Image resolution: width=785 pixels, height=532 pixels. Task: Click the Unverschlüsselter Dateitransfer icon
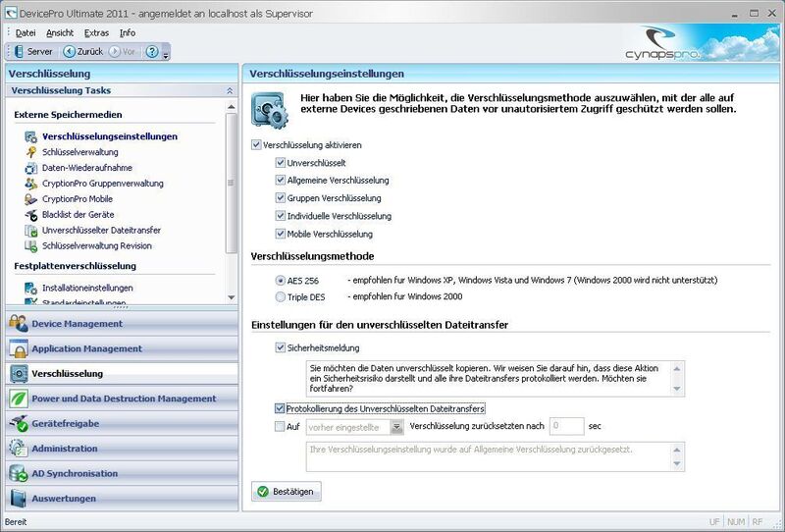coord(31,231)
